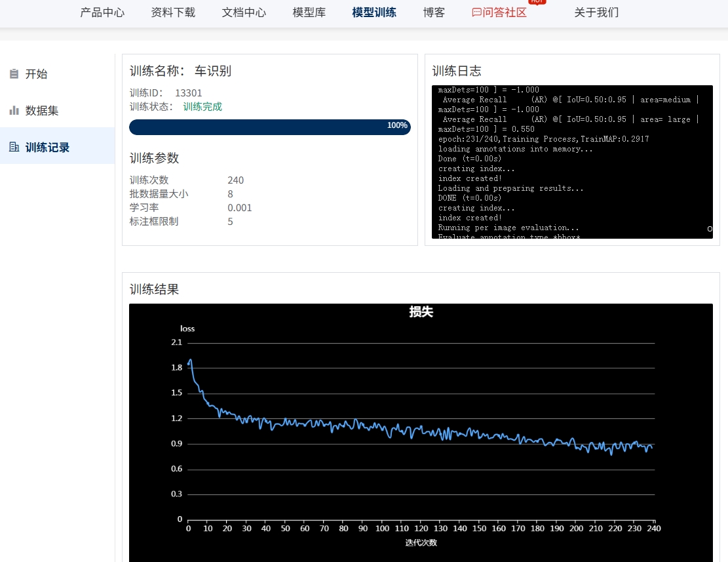
Task: Click the loss curve's peak near iteration 0
Action: (x=190, y=360)
